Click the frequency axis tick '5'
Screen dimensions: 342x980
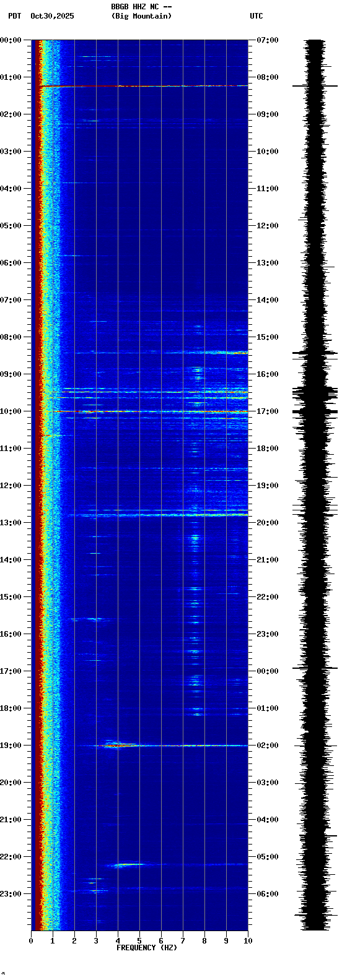(139, 941)
